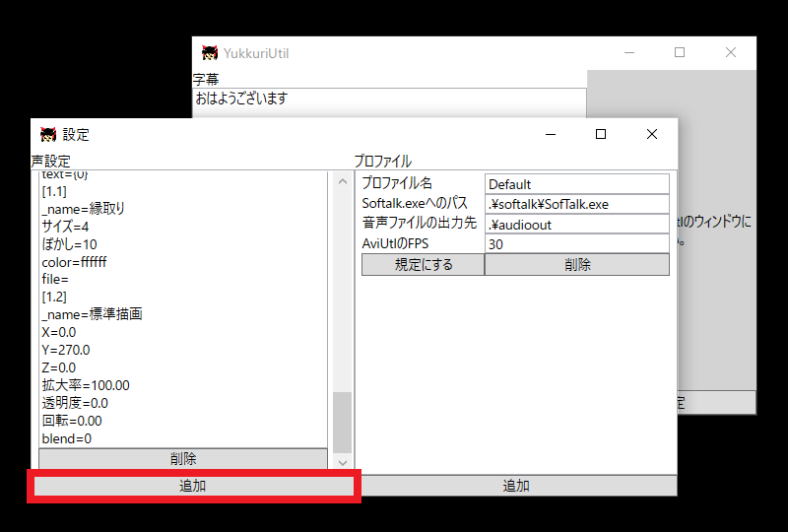Select the line サイズ=4

coord(65,227)
